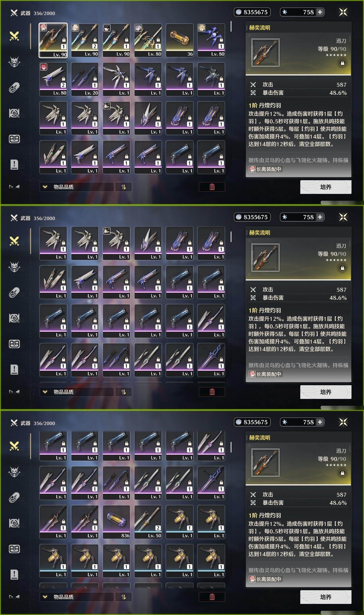This screenshot has height=615, width=364.
Task: Switch to the weapons crossed-swords tab in bottom sidebar
Action: [14, 446]
